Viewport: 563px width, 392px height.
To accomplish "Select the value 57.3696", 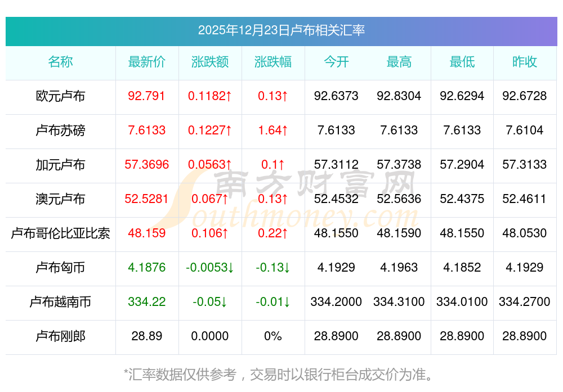I will (x=146, y=165).
